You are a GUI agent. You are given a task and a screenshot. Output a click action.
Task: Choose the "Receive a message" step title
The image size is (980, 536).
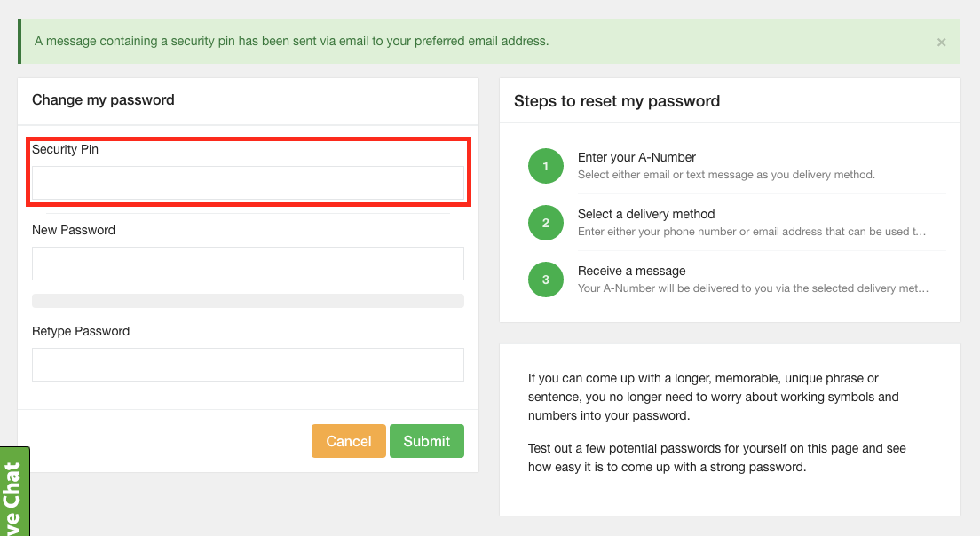pos(631,271)
